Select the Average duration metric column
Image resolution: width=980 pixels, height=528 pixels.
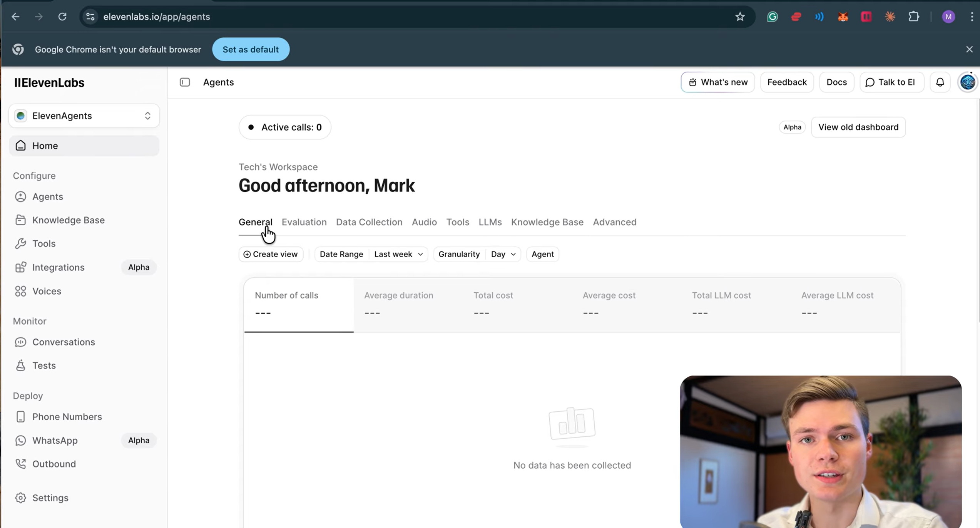pyautogui.click(x=399, y=304)
